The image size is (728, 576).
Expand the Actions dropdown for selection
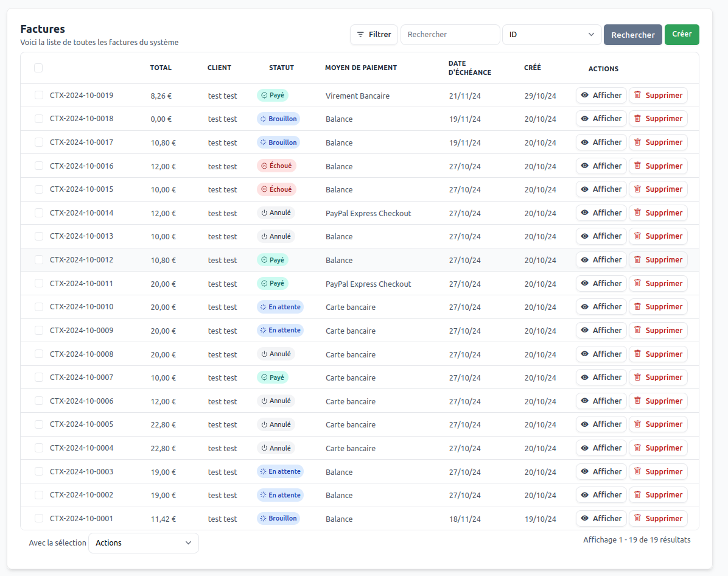point(144,543)
